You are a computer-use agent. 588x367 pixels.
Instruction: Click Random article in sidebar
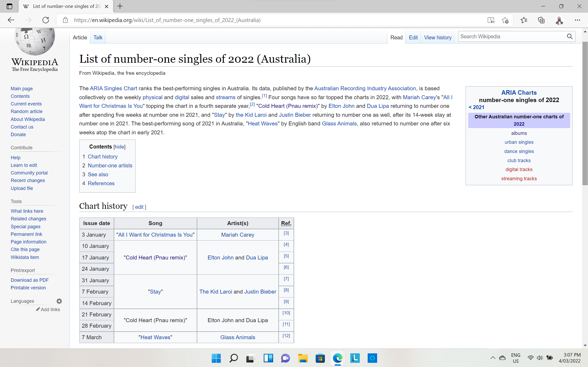pyautogui.click(x=27, y=111)
